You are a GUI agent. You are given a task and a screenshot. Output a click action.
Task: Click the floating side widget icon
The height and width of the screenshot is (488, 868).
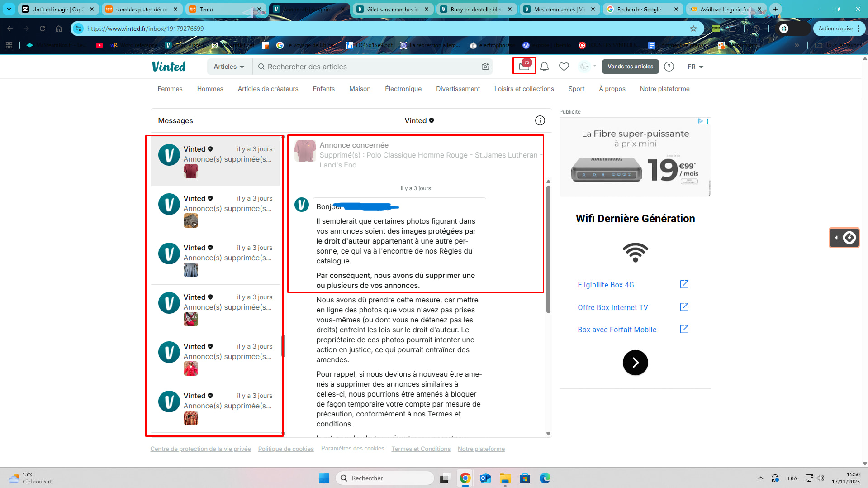point(844,238)
